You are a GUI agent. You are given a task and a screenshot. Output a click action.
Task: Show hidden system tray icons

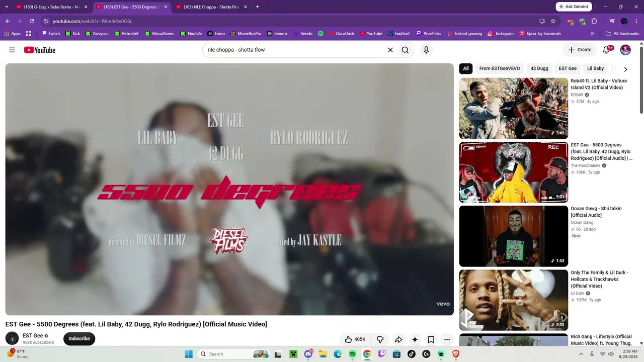click(x=581, y=354)
